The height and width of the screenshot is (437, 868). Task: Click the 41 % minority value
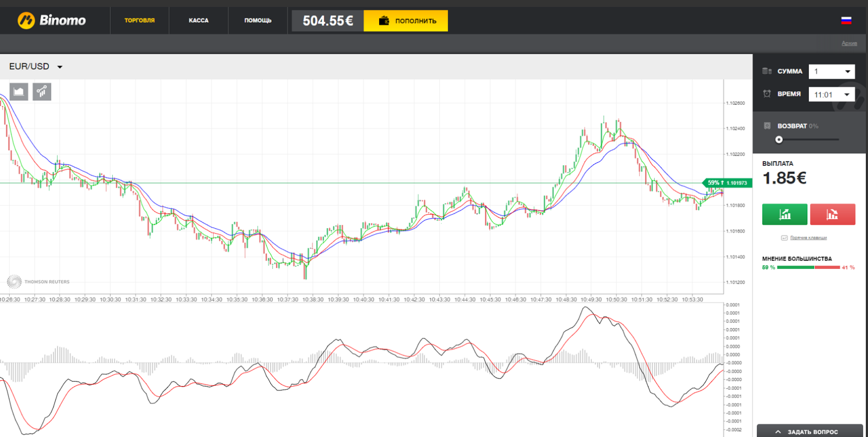click(848, 267)
